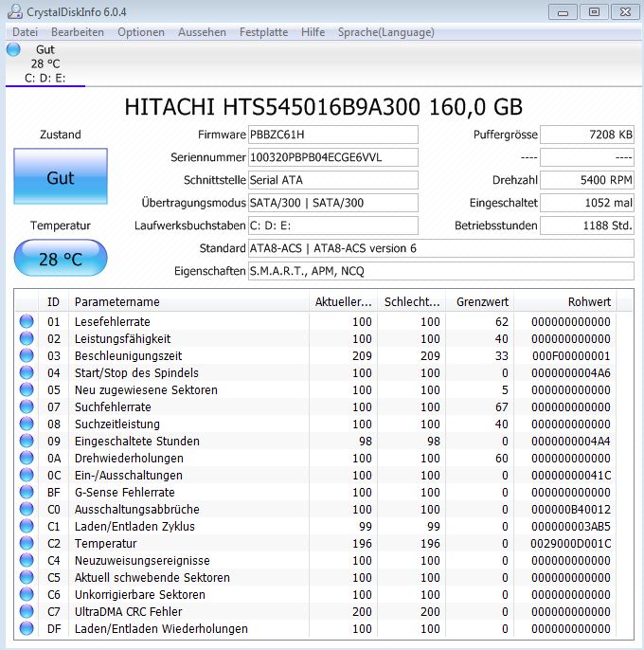
Task: Click the status icon for Eingeschaltete Stunden
Action: 27,441
